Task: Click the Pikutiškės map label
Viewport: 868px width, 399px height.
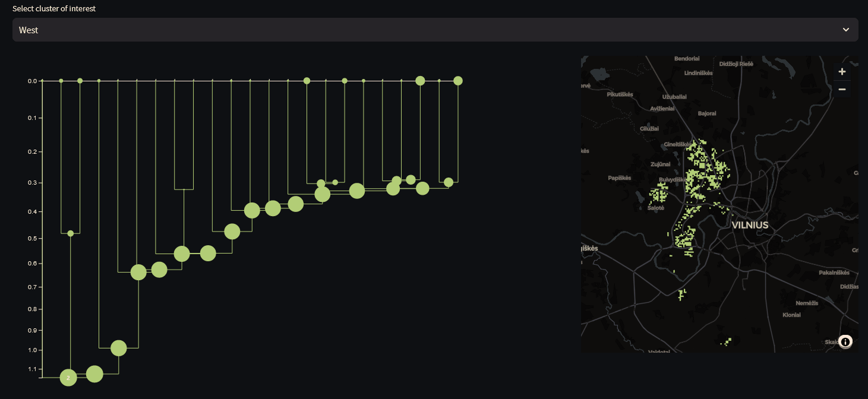Action: coord(620,94)
